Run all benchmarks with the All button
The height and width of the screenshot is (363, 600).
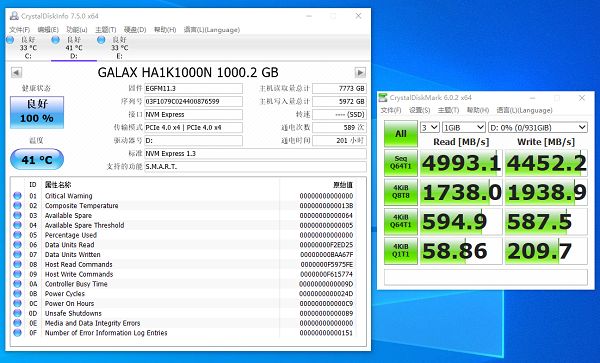tap(401, 133)
